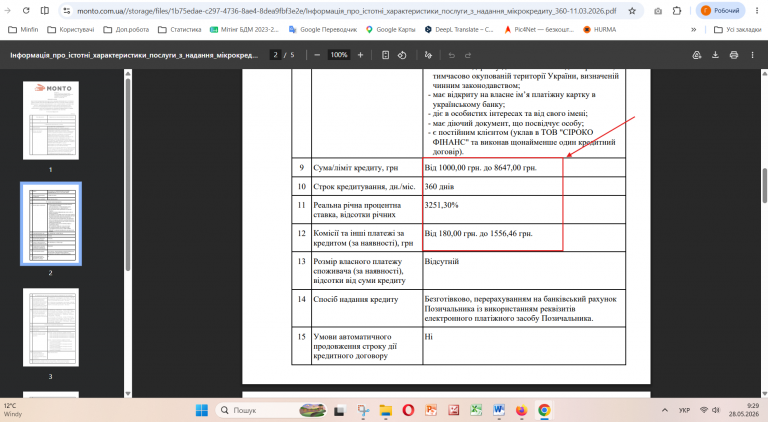Open Chrome's three-dot menu
768x422 pixels.
(x=757, y=11)
